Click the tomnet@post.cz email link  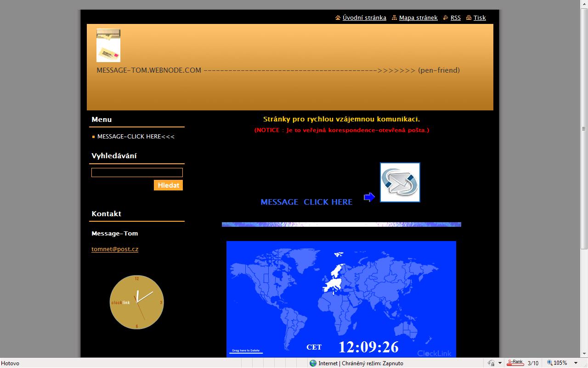[x=115, y=249]
